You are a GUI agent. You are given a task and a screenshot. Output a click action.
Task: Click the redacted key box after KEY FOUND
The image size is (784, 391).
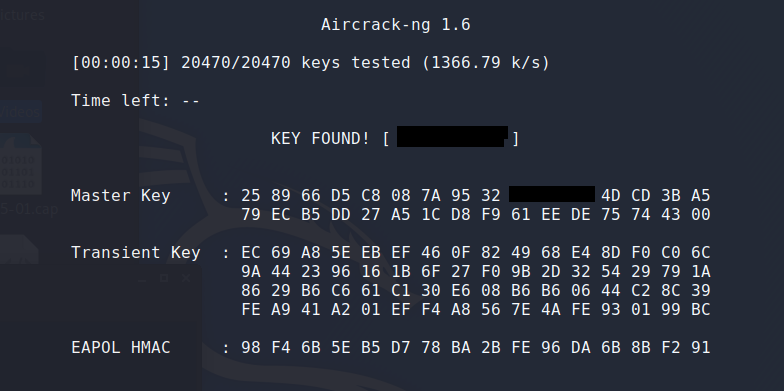coord(452,136)
